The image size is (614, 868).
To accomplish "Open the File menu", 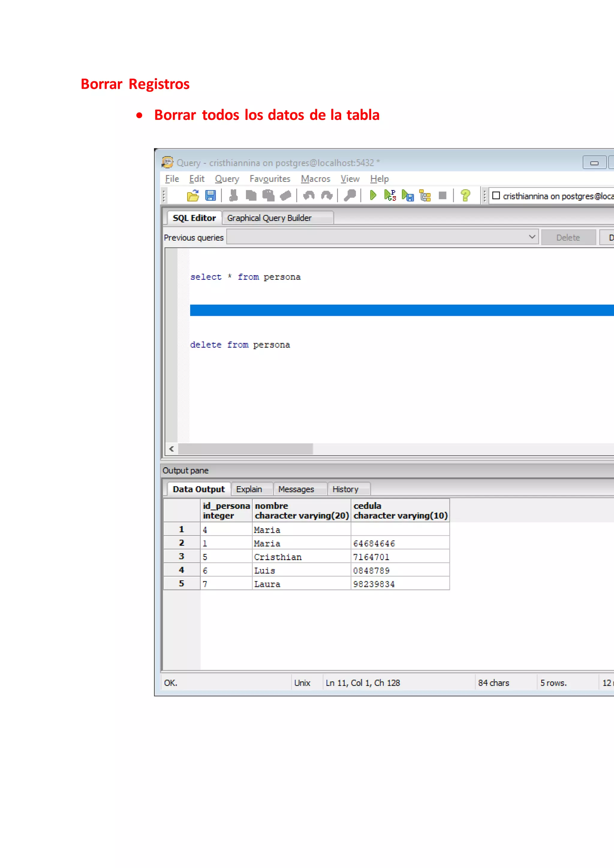I will [172, 179].
